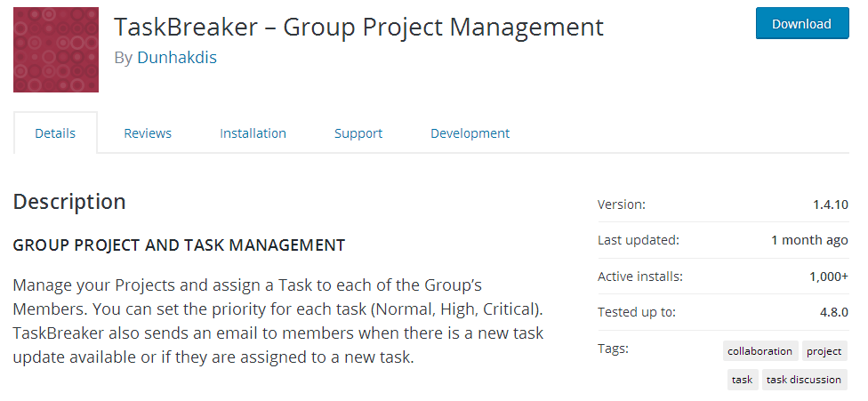
Task: Open the project tag
Action: click(x=824, y=351)
